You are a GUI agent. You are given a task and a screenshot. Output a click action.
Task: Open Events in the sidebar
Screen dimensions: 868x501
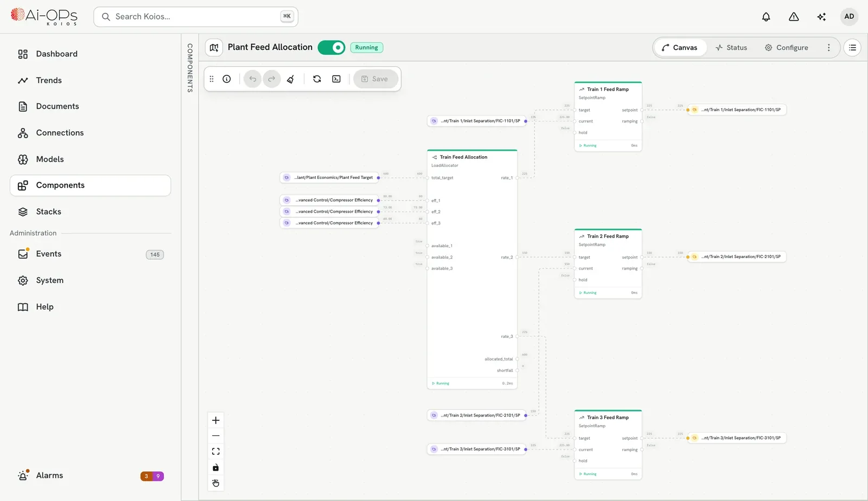click(x=90, y=254)
